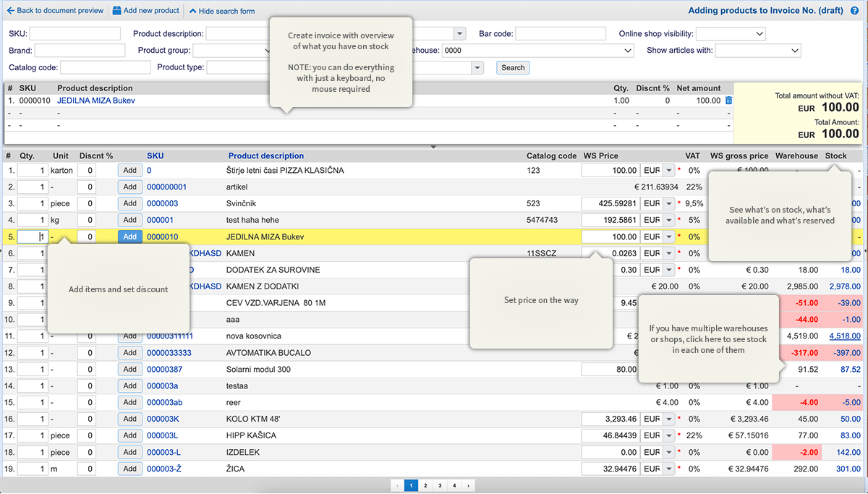The image size is (868, 494).
Task: Add Solarni modul 300 to invoice
Action: (x=130, y=369)
